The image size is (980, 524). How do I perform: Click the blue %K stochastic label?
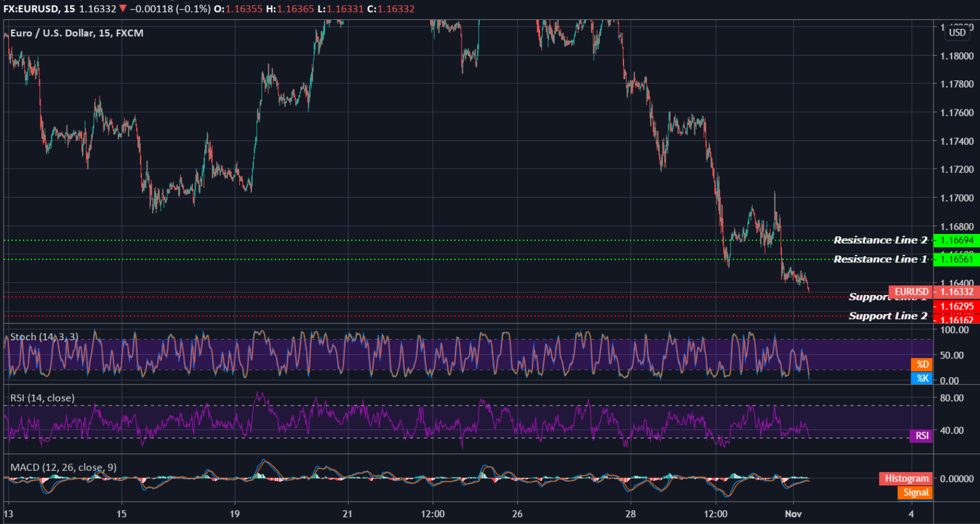pyautogui.click(x=922, y=378)
